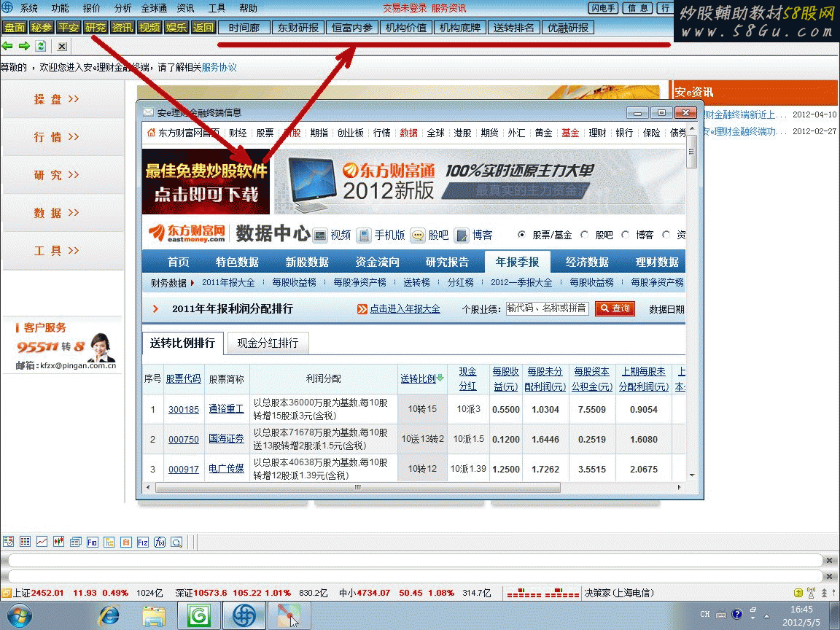Switch to the 现金分红排行 tab

click(268, 343)
